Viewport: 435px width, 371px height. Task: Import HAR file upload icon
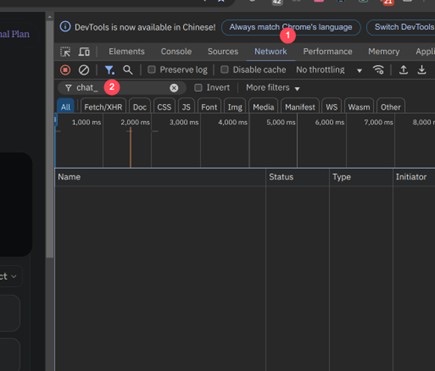[x=403, y=70]
